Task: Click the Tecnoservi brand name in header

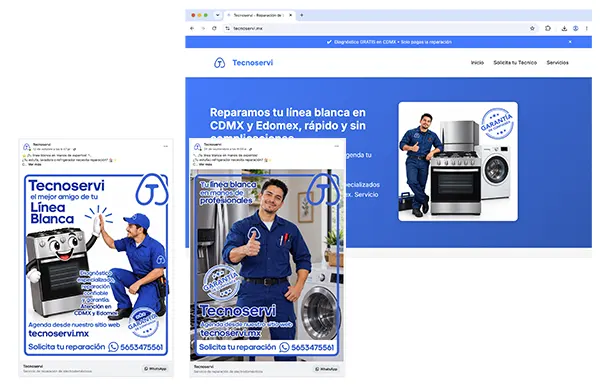Action: [x=253, y=63]
